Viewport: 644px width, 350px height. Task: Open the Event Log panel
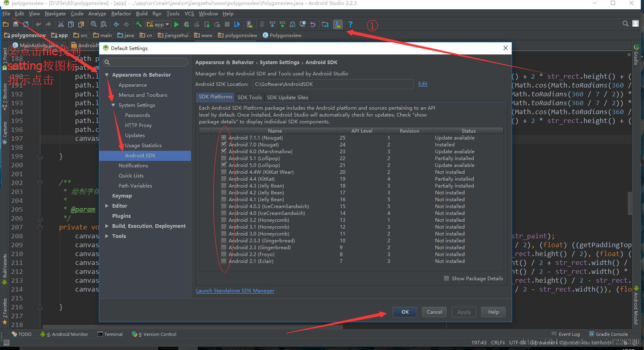coord(566,334)
